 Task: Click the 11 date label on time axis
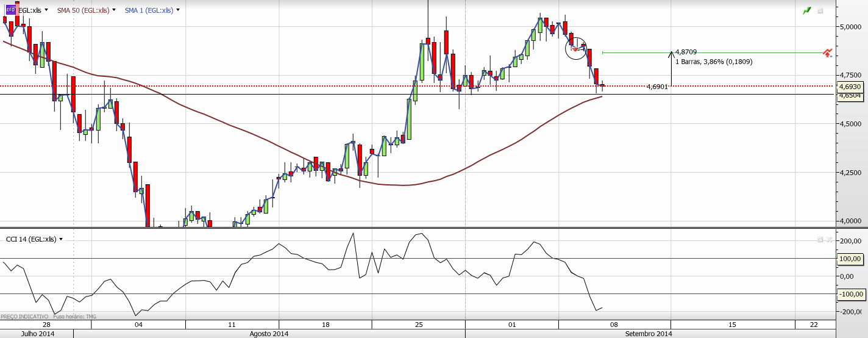(x=232, y=325)
